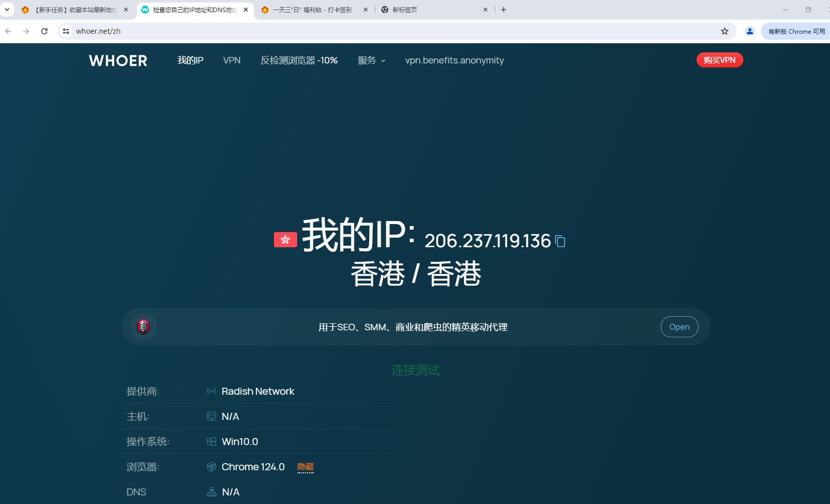Open vpn.benefits.anonymity nav link
Image resolution: width=830 pixels, height=504 pixels.
click(x=454, y=60)
